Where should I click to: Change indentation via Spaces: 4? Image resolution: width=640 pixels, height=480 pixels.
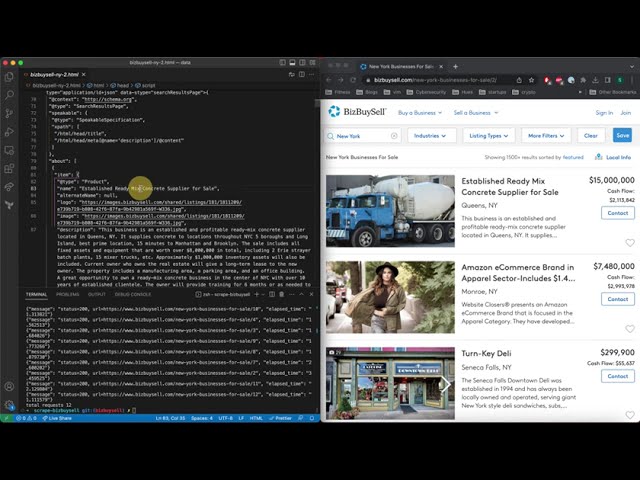(x=202, y=418)
